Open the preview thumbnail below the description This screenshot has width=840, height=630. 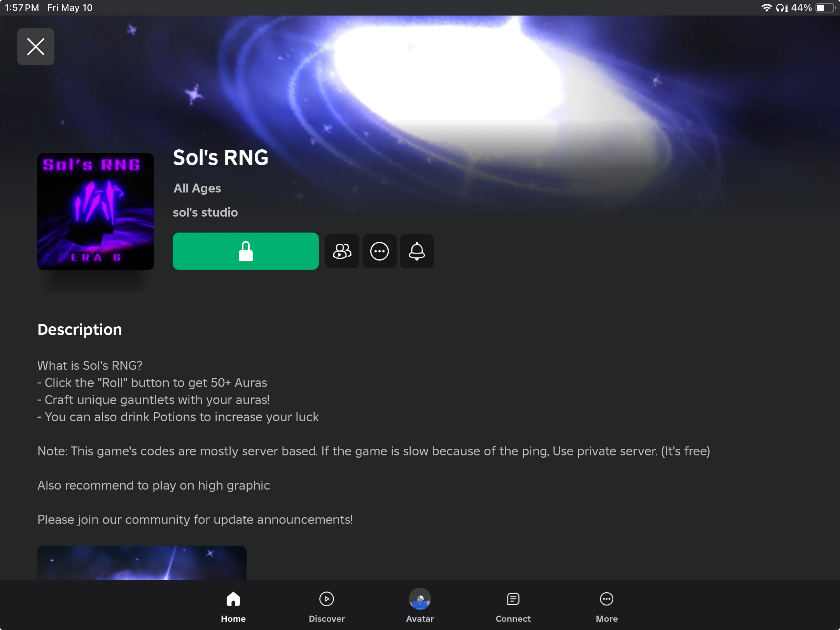tap(142, 563)
